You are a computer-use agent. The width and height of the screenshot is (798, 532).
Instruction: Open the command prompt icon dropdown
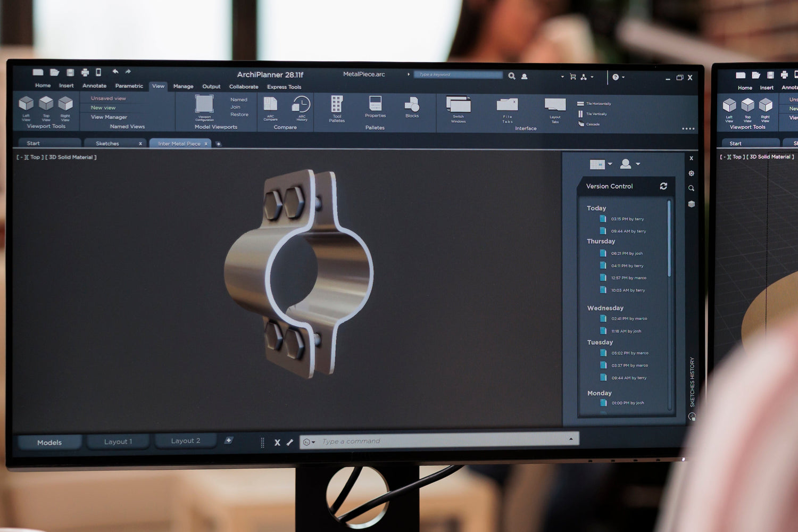(309, 442)
